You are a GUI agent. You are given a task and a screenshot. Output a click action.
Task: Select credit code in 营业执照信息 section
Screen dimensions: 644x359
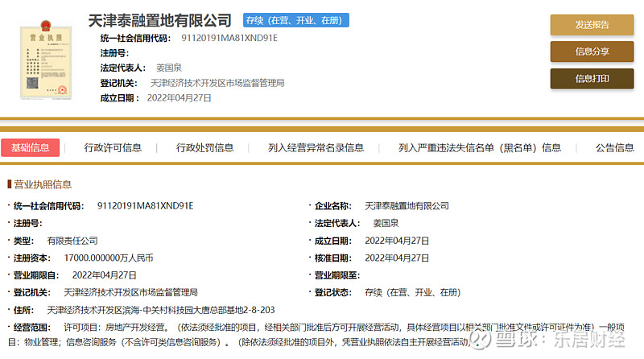145,206
